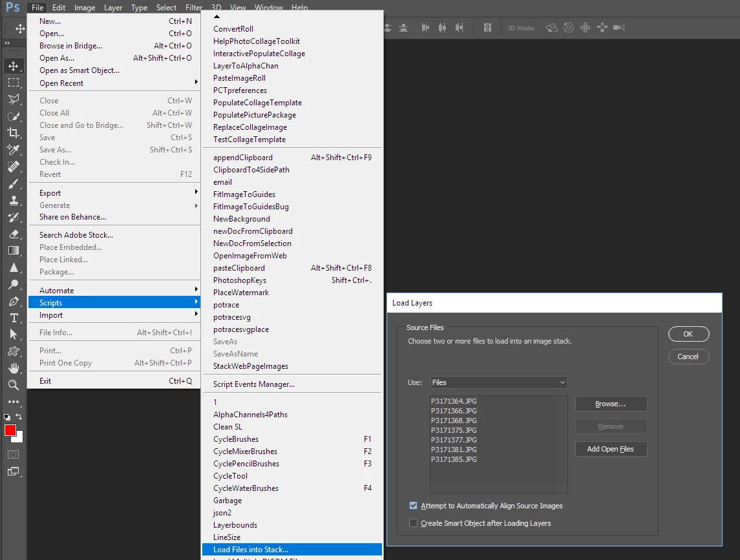The height and width of the screenshot is (560, 740).
Task: Select the Brush tool
Action: click(x=14, y=183)
